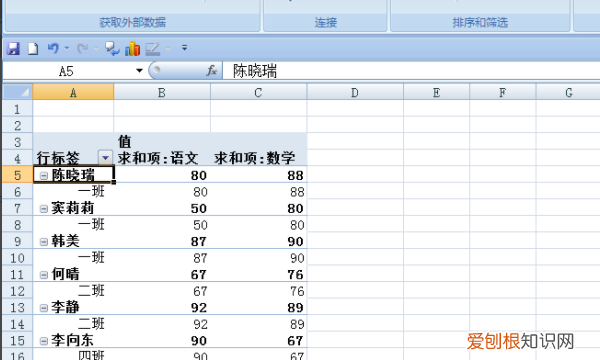600x360 pixels.
Task: Click the Save floppy disk icon
Action: (13, 49)
